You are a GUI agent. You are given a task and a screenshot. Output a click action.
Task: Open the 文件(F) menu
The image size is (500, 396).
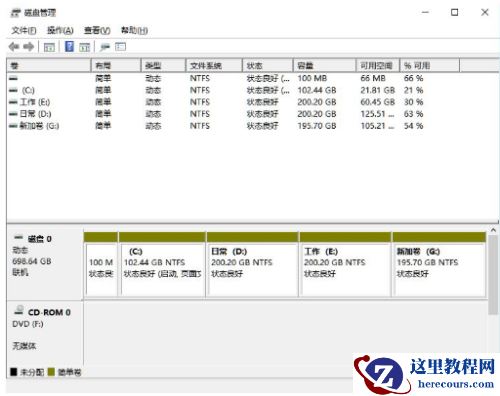pyautogui.click(x=24, y=31)
